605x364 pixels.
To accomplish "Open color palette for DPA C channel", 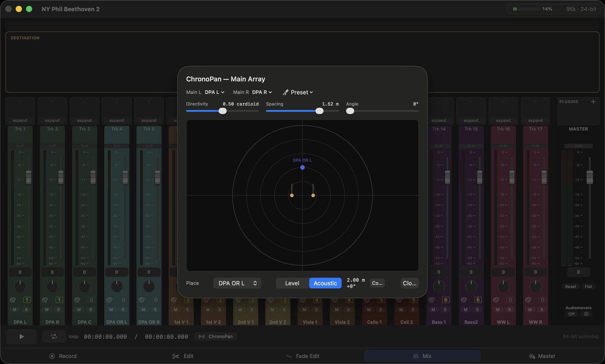I will click(77, 300).
